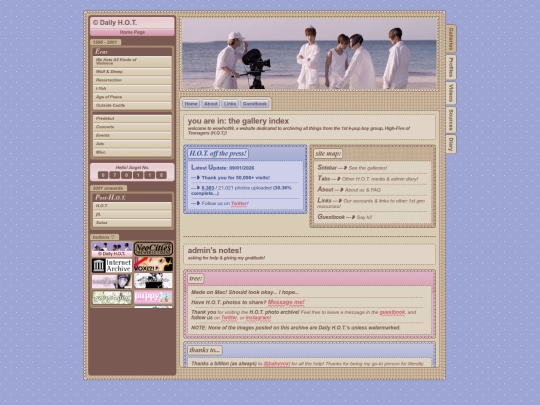Click the pink puppy badge button
Viewport: 540px width, 405px height.
coord(153,297)
